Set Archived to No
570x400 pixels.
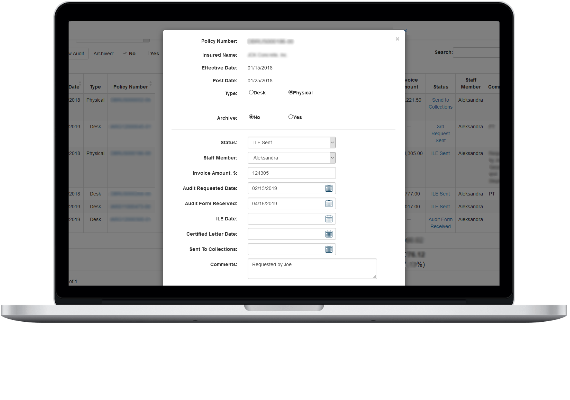(x=251, y=117)
